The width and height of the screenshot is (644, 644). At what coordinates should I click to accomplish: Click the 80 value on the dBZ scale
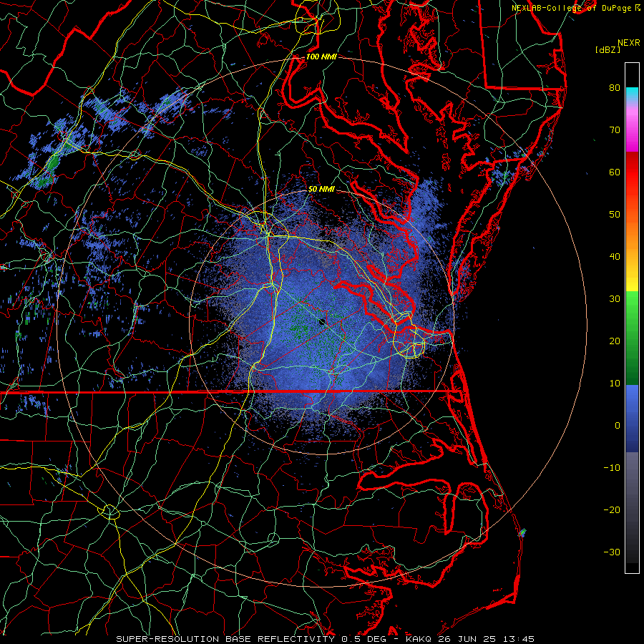pos(615,87)
